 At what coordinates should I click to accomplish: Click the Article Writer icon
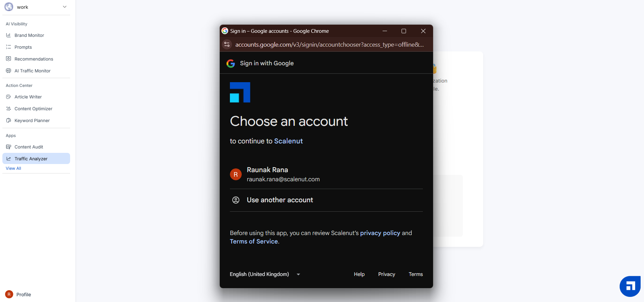(x=8, y=97)
